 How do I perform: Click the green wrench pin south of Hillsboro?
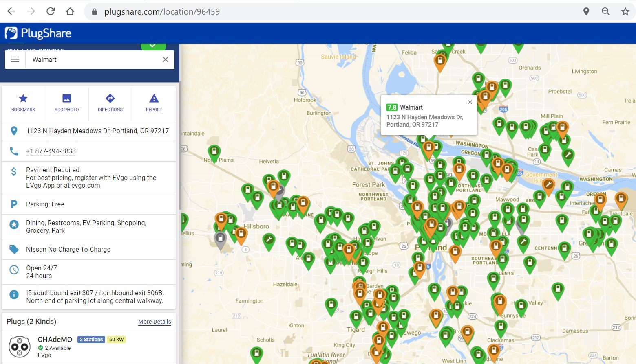[269, 241]
